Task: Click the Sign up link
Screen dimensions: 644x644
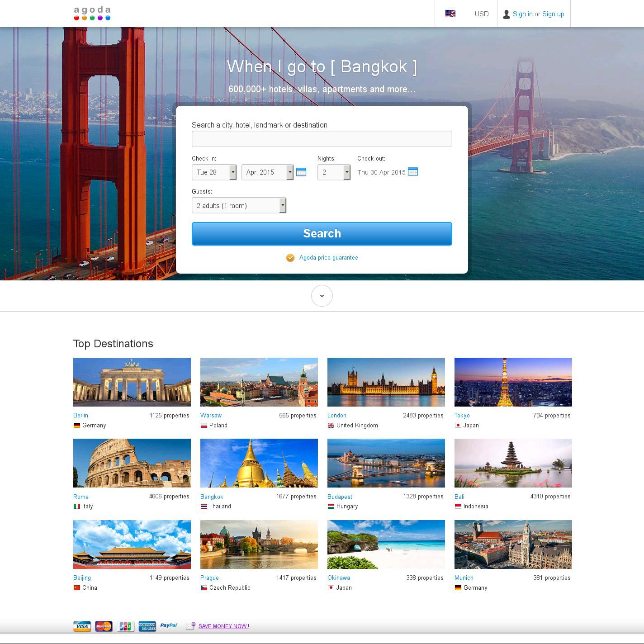Action: tap(553, 14)
